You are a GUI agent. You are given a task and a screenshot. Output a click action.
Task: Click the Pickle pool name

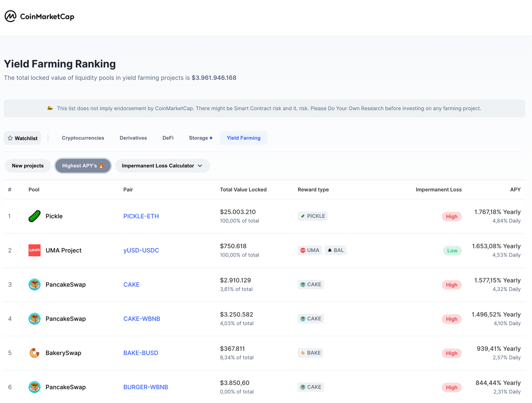pyautogui.click(x=54, y=216)
